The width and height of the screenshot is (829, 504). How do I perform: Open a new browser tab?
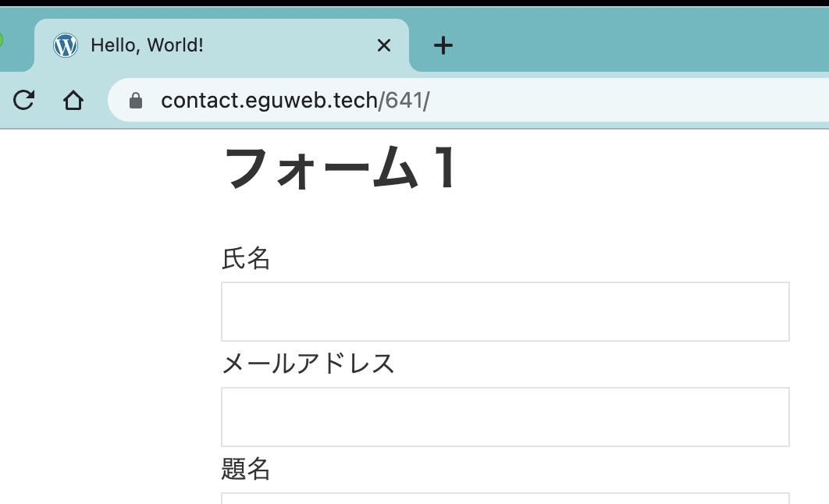pyautogui.click(x=443, y=45)
